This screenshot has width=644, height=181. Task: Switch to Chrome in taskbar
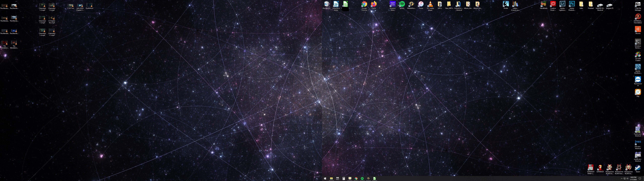point(356,178)
